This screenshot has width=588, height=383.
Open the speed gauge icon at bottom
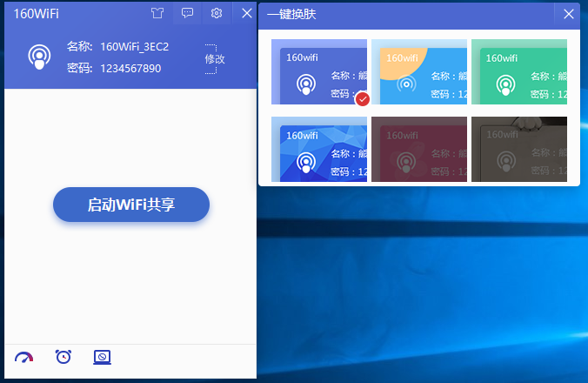pos(24,357)
